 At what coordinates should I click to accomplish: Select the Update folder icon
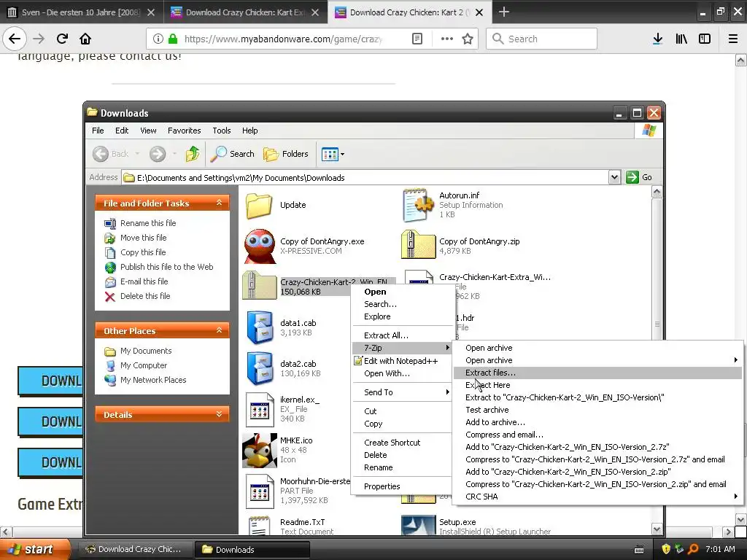point(259,205)
